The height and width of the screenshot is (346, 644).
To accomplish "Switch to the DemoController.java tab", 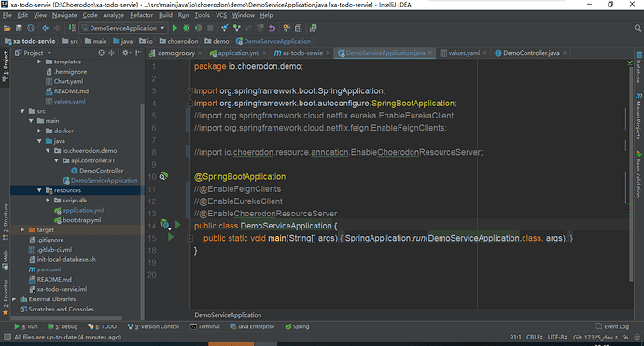I will 531,53.
